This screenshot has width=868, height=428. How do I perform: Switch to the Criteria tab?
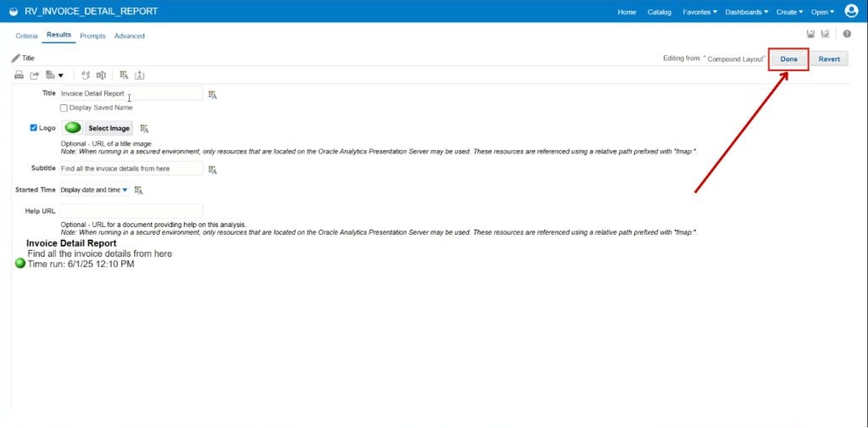(x=26, y=36)
